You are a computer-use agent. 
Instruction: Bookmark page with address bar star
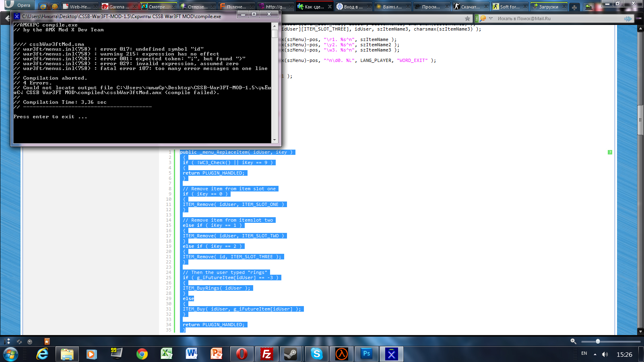click(x=467, y=19)
